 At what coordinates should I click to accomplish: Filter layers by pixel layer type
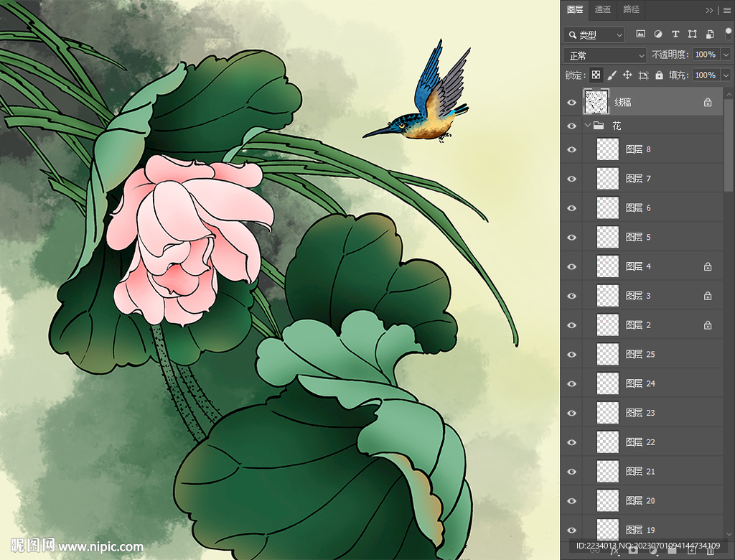640,34
